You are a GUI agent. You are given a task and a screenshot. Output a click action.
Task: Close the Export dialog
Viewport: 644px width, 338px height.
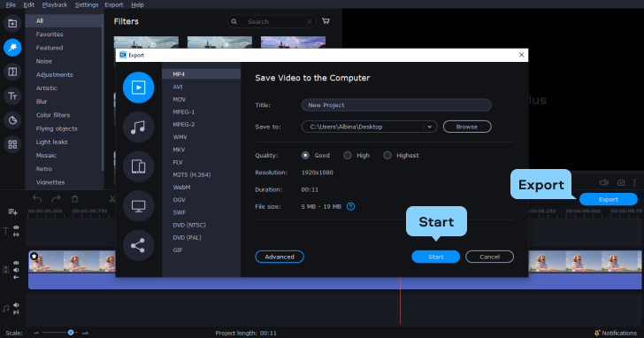point(521,55)
